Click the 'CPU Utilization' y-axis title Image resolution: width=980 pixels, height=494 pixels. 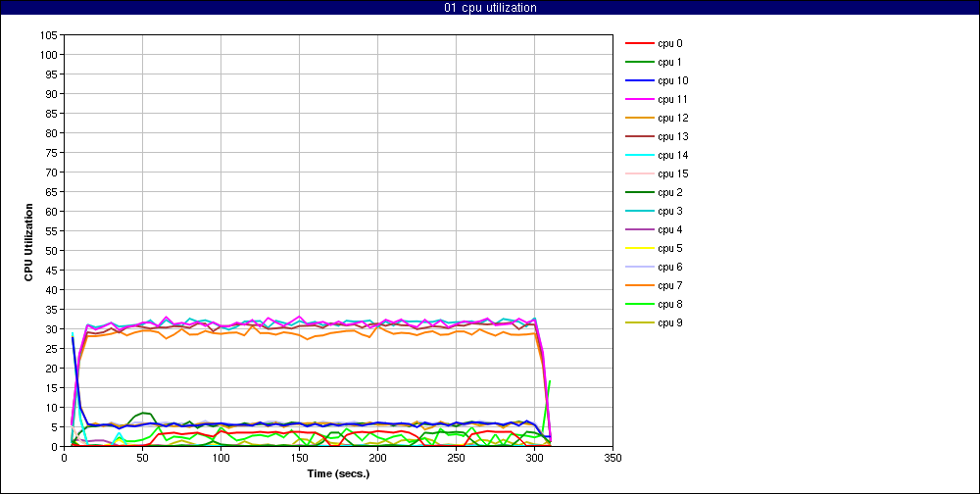28,241
